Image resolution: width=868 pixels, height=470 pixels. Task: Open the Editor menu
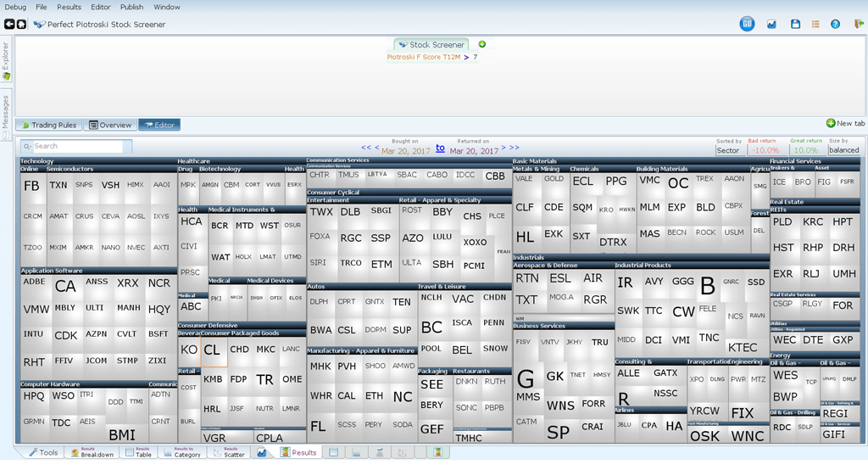tap(101, 7)
